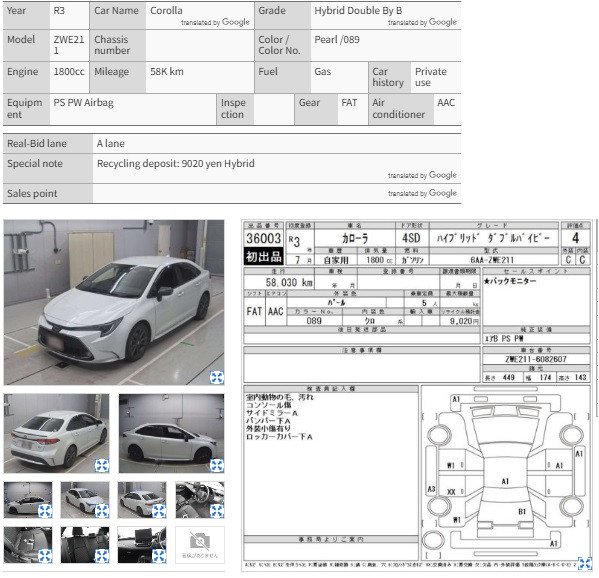Screen dimensions: 599x578
Task: Expand the dashboard navigation screen thumbnail
Action: [159, 556]
